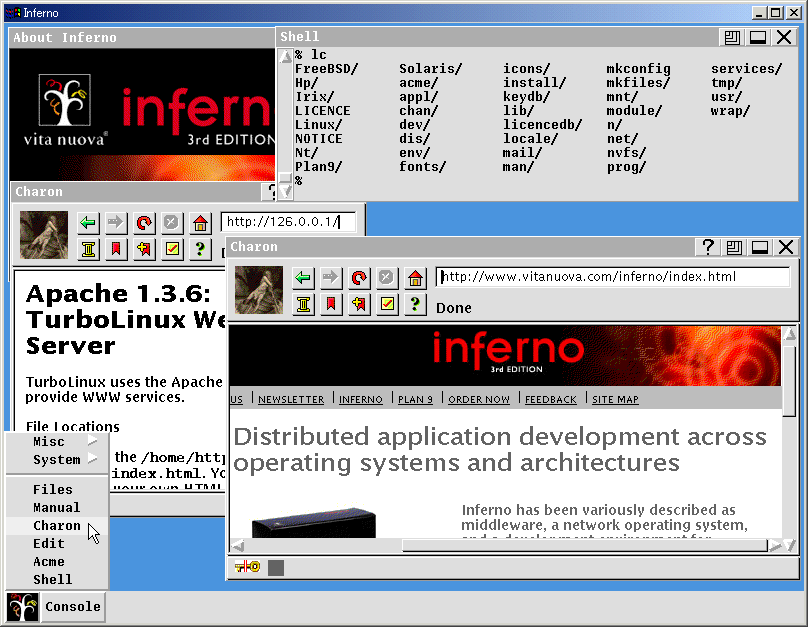Open history column icon in front Charon
The image size is (808, 627).
pyautogui.click(x=303, y=304)
